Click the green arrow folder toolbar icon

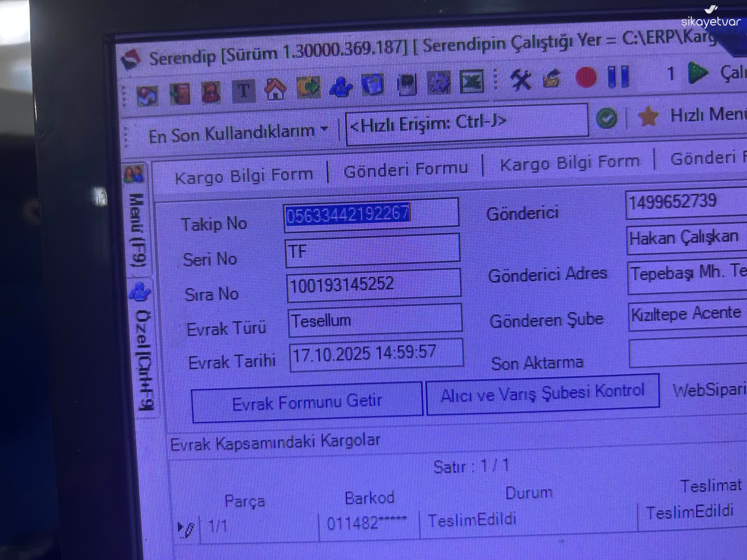(309, 87)
